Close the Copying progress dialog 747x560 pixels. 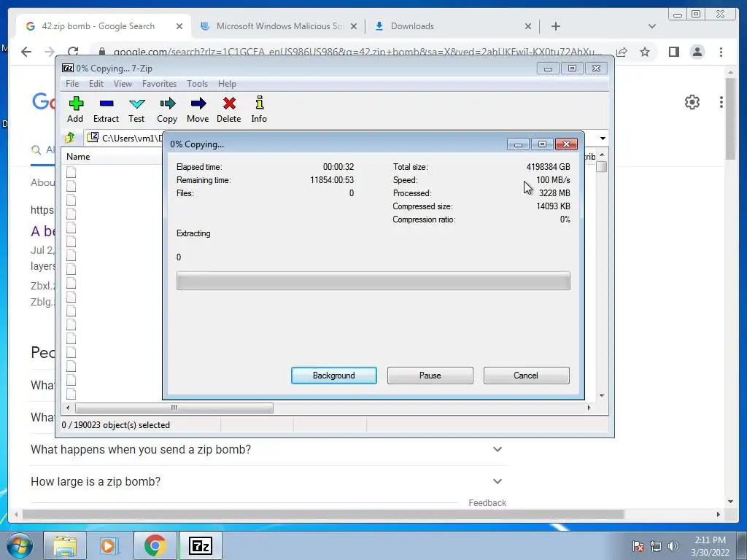pyautogui.click(x=566, y=144)
